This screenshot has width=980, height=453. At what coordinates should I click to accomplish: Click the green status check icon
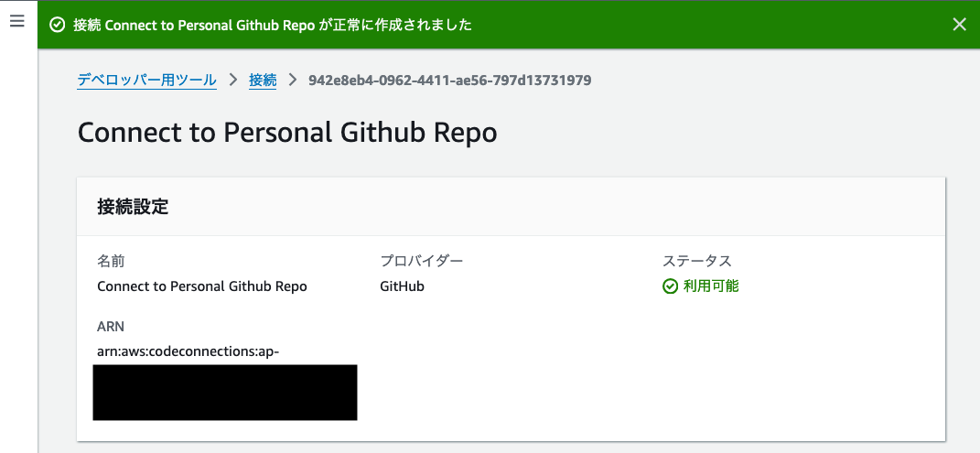tap(670, 286)
